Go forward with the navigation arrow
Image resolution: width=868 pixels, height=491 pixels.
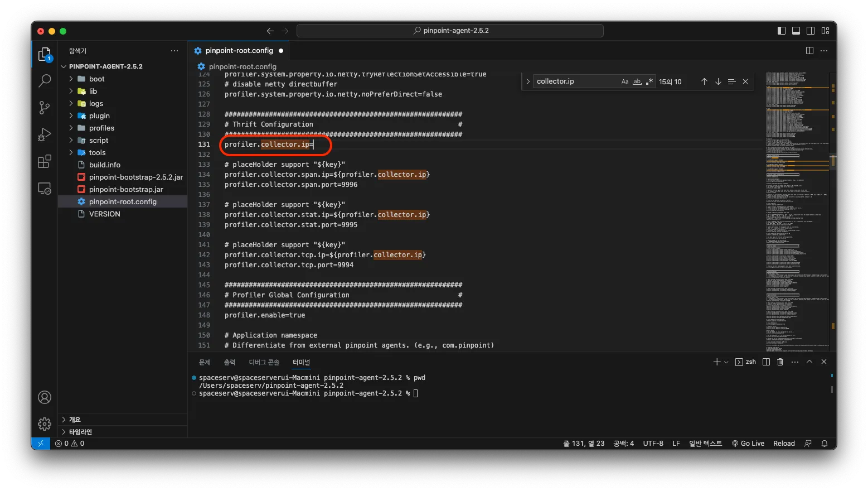click(285, 31)
